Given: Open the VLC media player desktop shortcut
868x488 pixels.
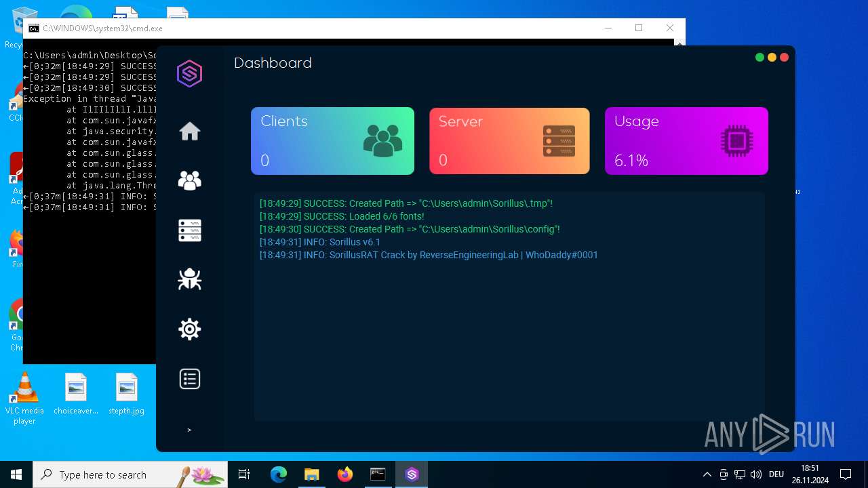Looking at the screenshot, I should (24, 399).
